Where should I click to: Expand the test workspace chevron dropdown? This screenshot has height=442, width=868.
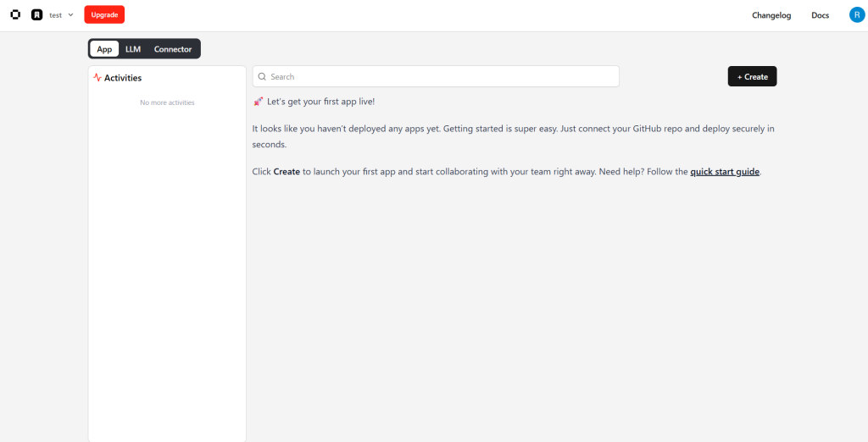coord(71,15)
